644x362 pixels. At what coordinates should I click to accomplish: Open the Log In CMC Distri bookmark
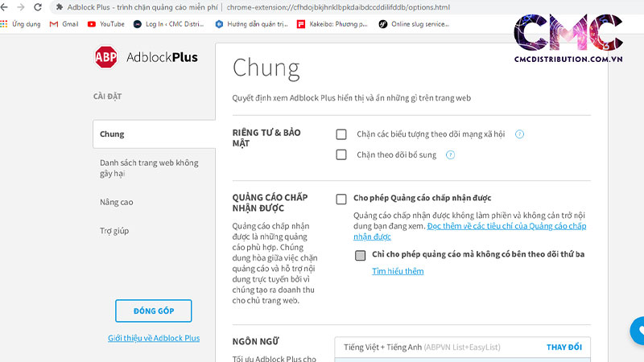pos(169,24)
